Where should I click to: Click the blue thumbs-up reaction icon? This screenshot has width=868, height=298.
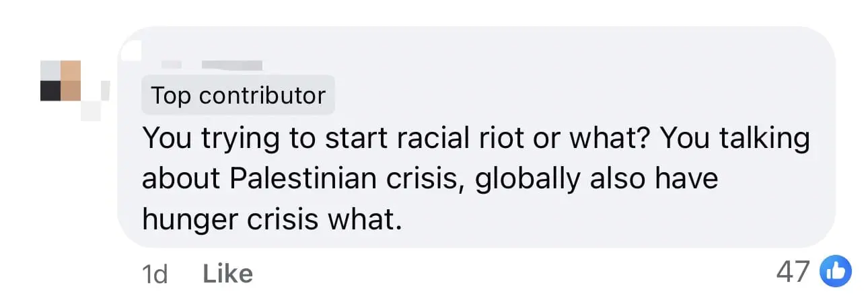point(835,272)
